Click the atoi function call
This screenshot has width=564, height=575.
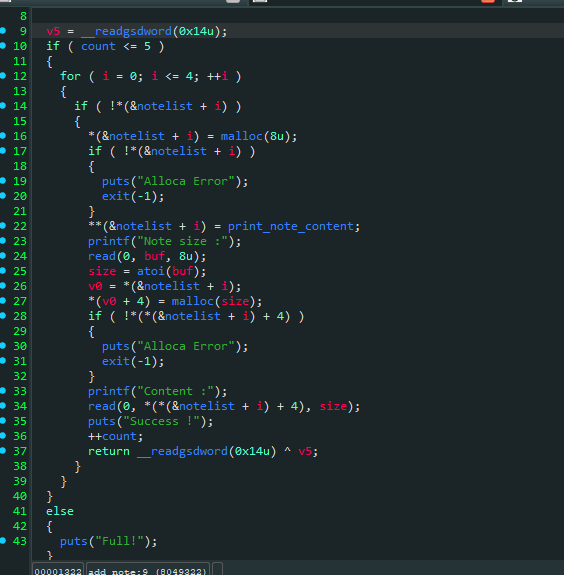coord(151,271)
